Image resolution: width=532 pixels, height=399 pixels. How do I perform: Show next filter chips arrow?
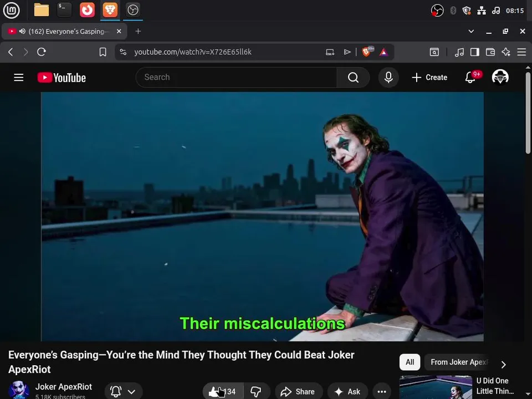[504, 365]
